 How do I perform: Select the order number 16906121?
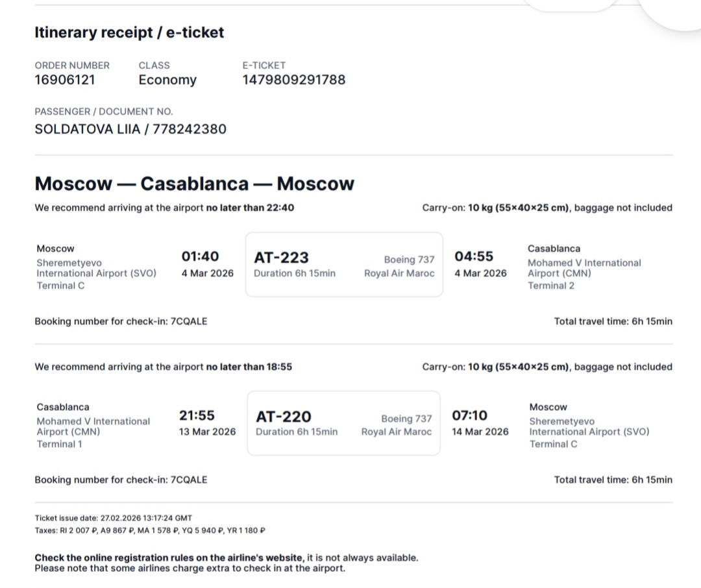pos(65,80)
